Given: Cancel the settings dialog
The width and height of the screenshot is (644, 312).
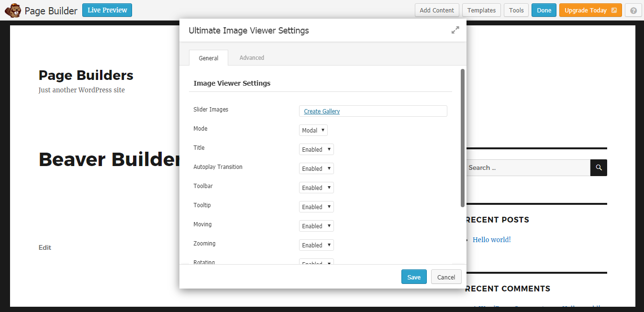Looking at the screenshot, I should click(x=446, y=277).
